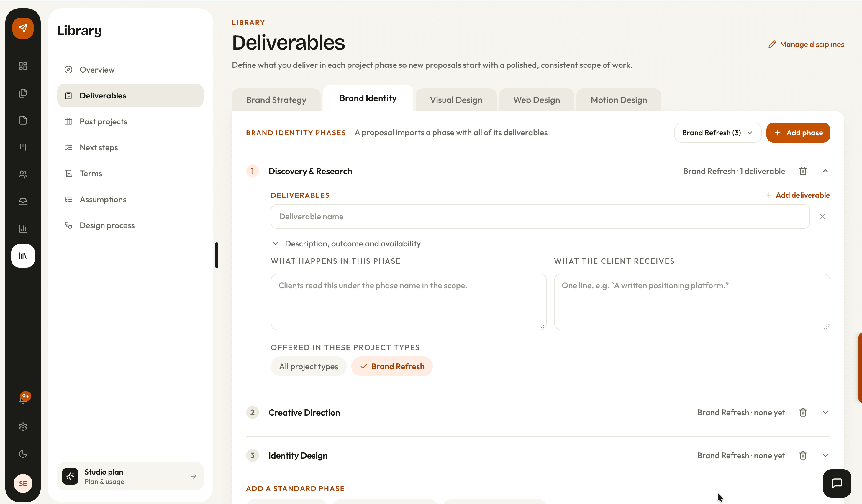The image size is (862, 504).
Task: Switch to the Web Design tab
Action: (x=536, y=100)
